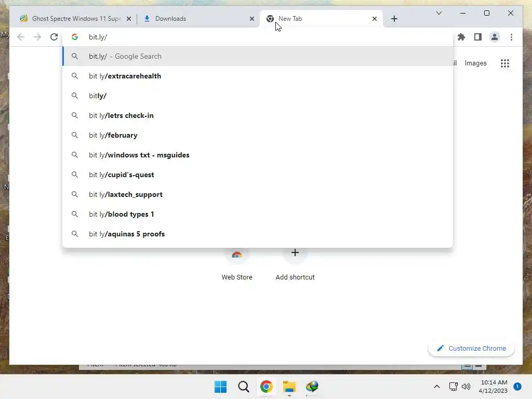
Task: Open a new tab with plus
Action: pyautogui.click(x=394, y=19)
